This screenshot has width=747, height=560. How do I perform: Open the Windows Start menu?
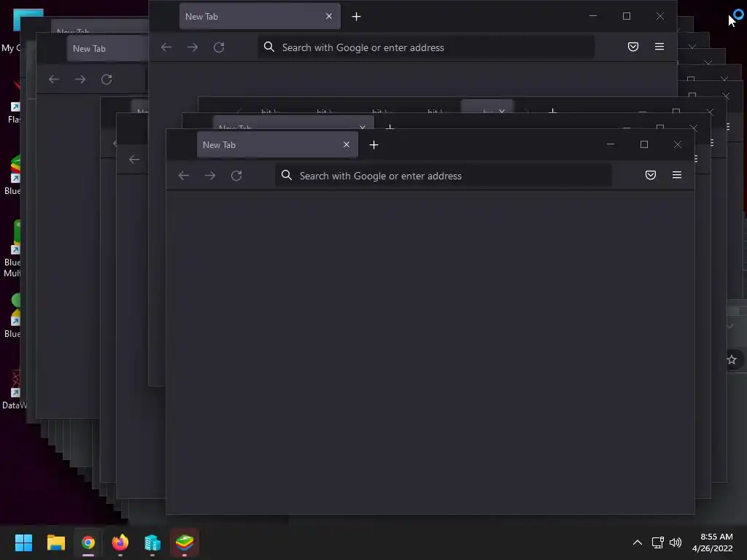(x=23, y=542)
